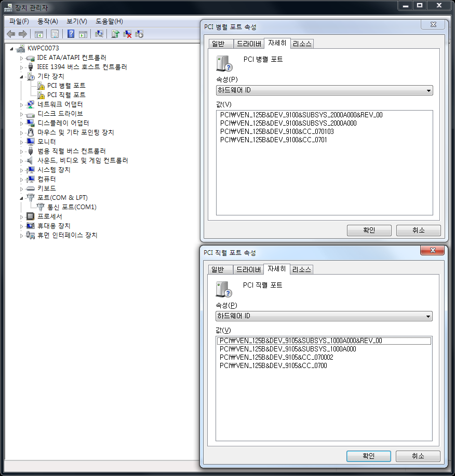Expand the 휴대용 장치 node
The width and height of the screenshot is (455, 476).
pyautogui.click(x=21, y=226)
